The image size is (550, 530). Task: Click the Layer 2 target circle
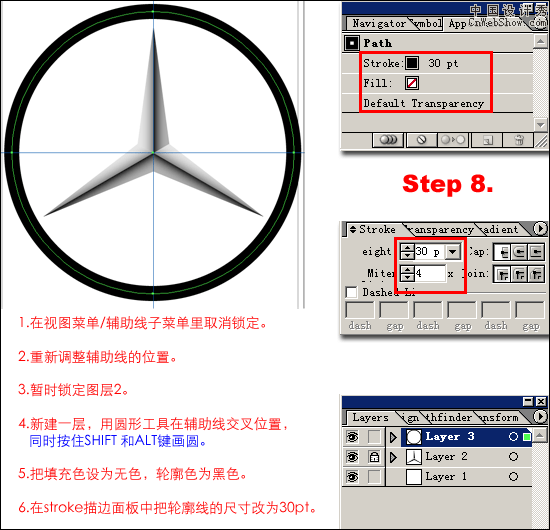(x=513, y=457)
